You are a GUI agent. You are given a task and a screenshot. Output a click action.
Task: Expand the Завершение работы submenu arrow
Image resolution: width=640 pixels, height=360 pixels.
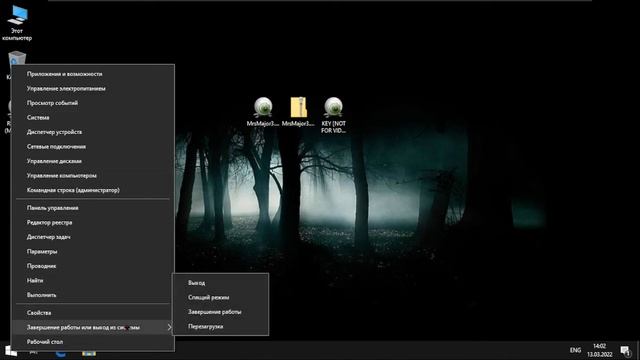[169, 327]
